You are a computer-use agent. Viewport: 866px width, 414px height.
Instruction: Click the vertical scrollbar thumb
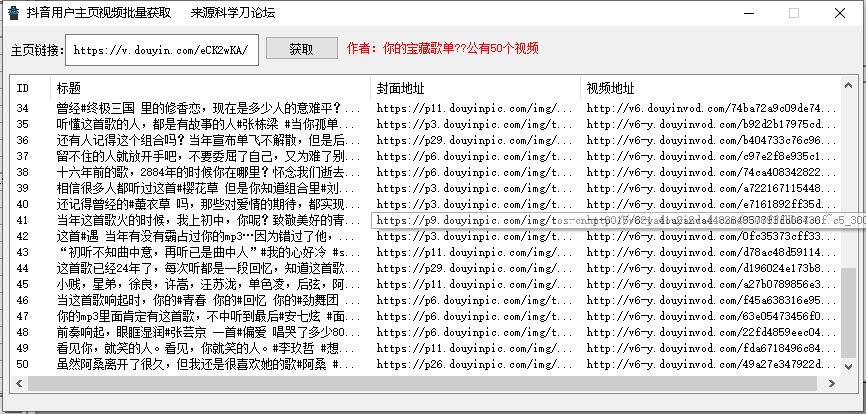(x=848, y=313)
